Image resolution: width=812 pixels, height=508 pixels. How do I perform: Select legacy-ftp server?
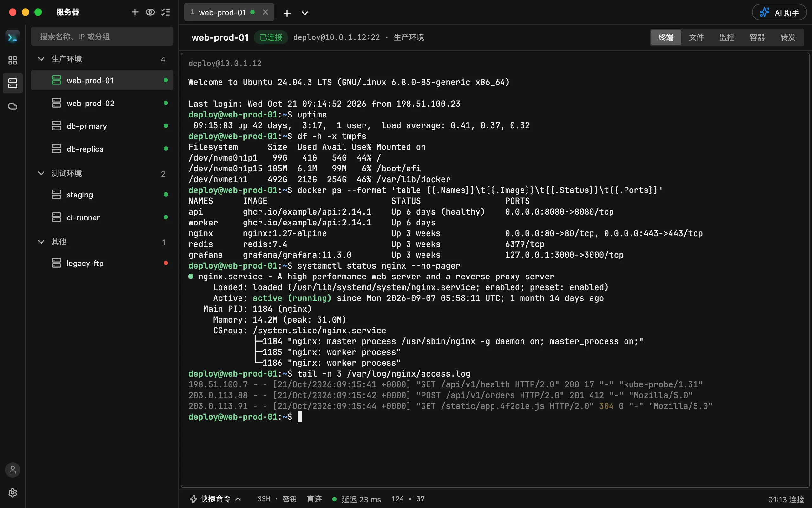102,263
